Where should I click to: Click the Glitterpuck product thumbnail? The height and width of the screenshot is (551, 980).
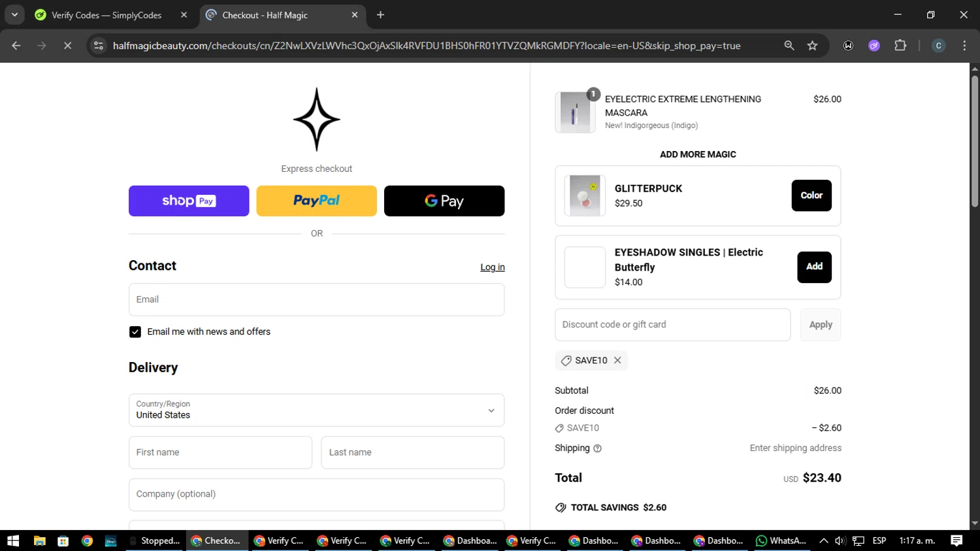(x=585, y=195)
